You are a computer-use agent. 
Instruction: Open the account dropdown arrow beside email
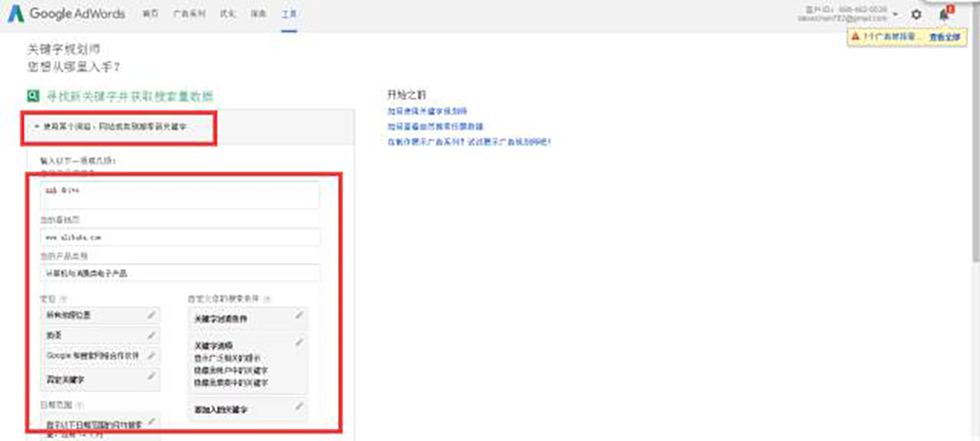[x=895, y=15]
